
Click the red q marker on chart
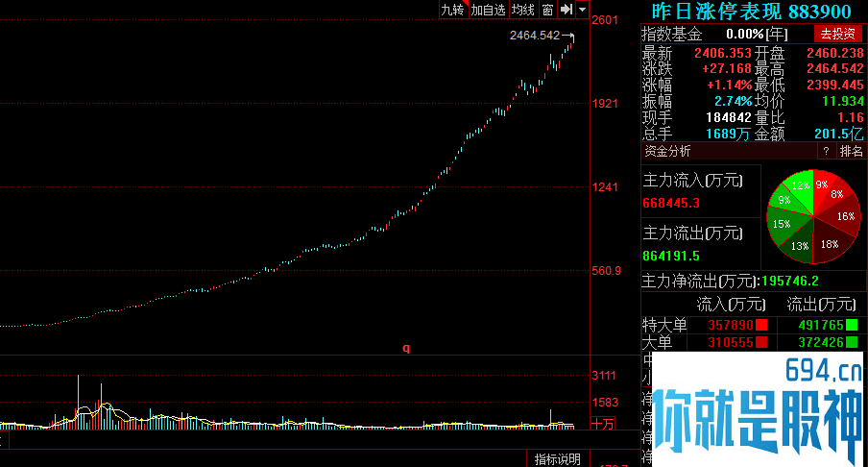pos(406,348)
